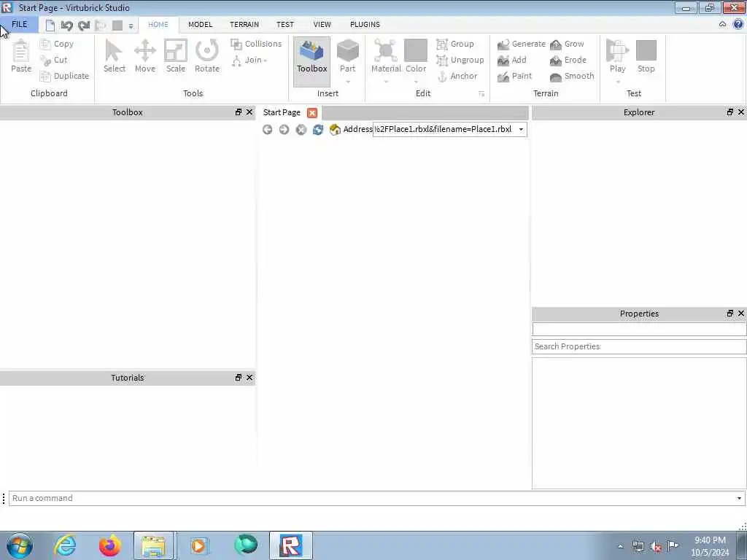The width and height of the screenshot is (747, 560).
Task: Expand the Play dropdown arrow
Action: tap(618, 82)
